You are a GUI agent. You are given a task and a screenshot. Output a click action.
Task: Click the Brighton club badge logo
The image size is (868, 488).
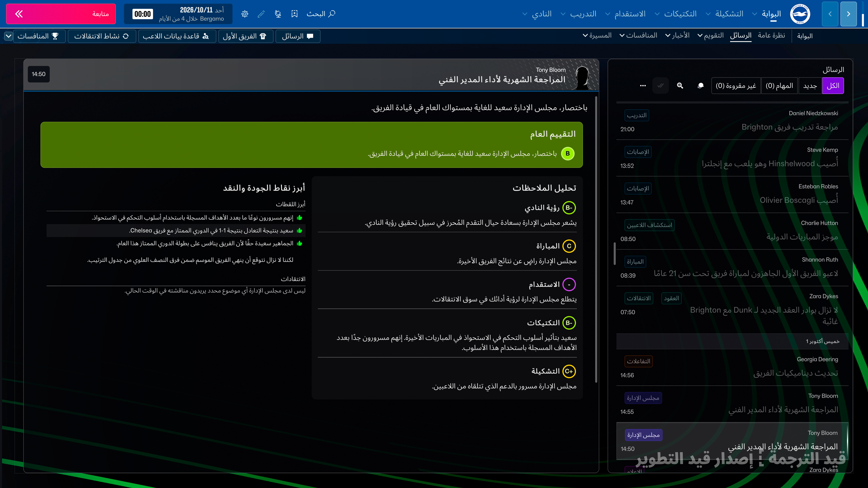(800, 14)
